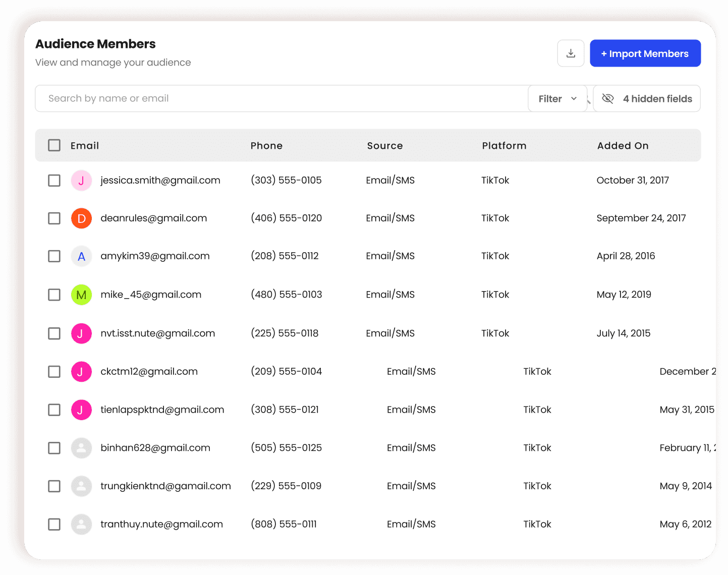728x575 pixels.
Task: Toggle the select-all checkbox in header
Action: (x=54, y=145)
